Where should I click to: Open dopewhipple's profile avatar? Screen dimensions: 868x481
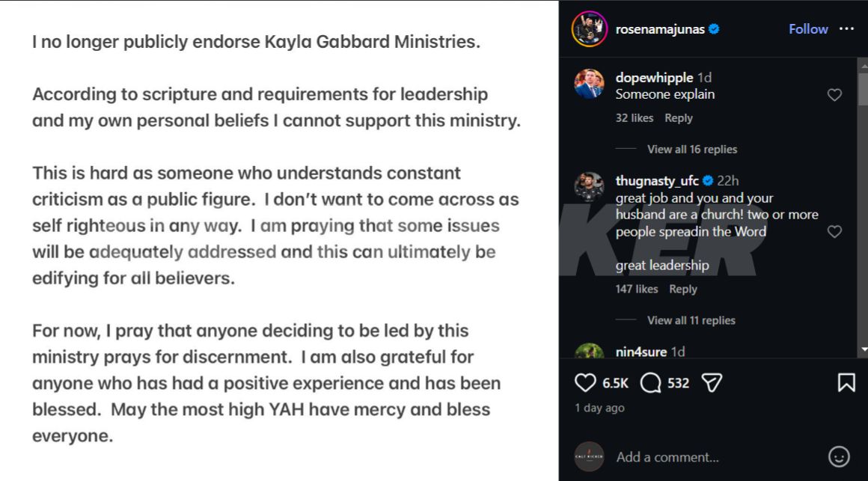point(589,84)
